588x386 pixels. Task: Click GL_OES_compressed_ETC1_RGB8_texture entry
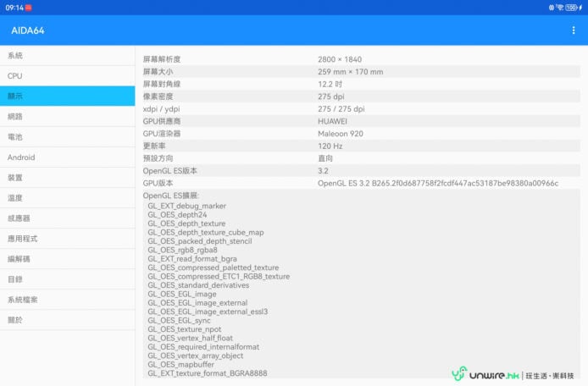point(219,276)
